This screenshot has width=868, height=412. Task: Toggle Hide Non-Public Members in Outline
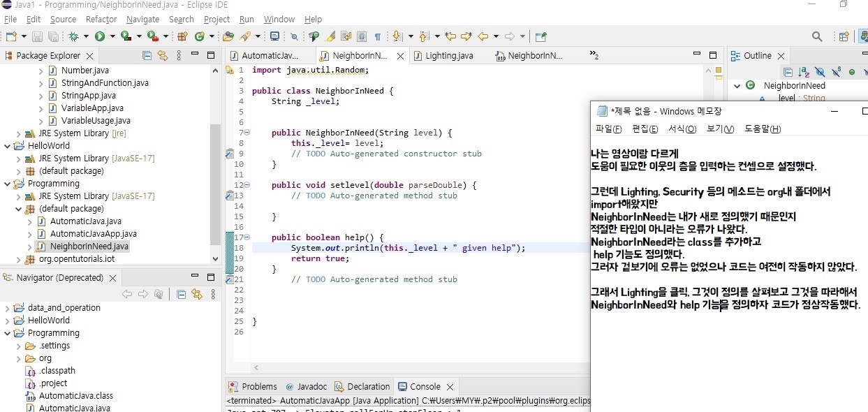852,72
